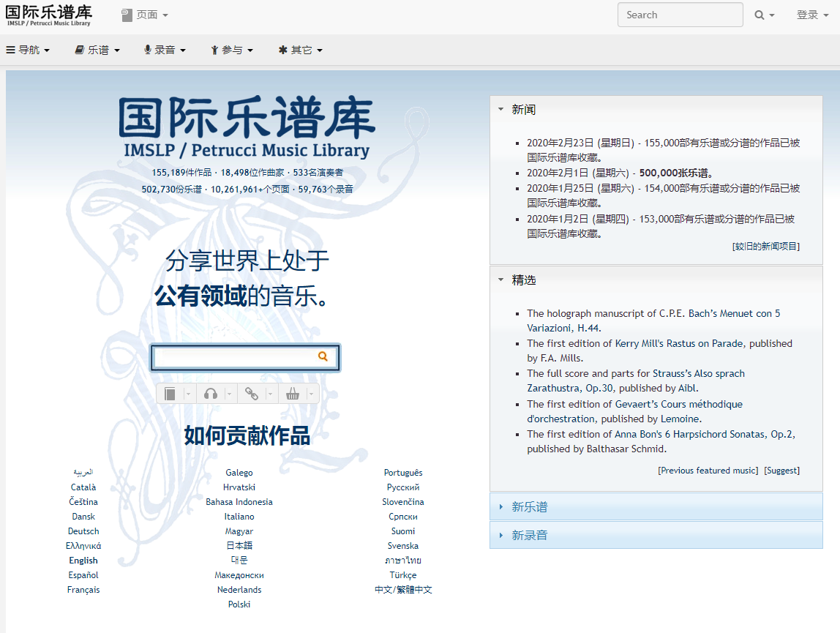
Task: Switch language to 日本語
Action: (239, 545)
